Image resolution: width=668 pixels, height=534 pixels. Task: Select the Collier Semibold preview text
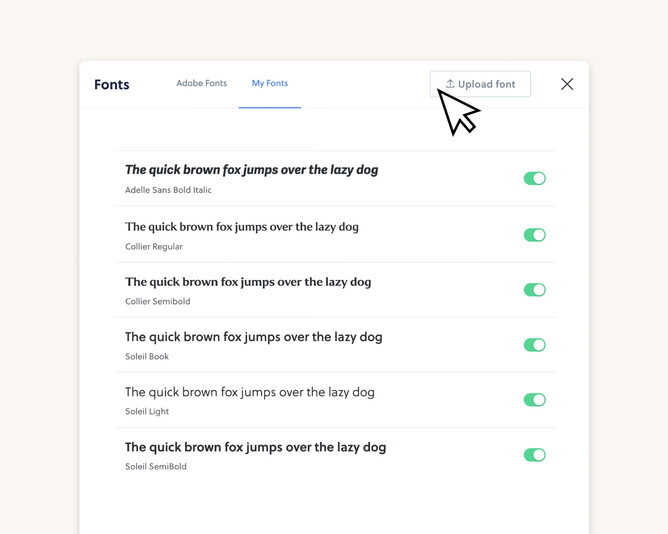(x=247, y=282)
